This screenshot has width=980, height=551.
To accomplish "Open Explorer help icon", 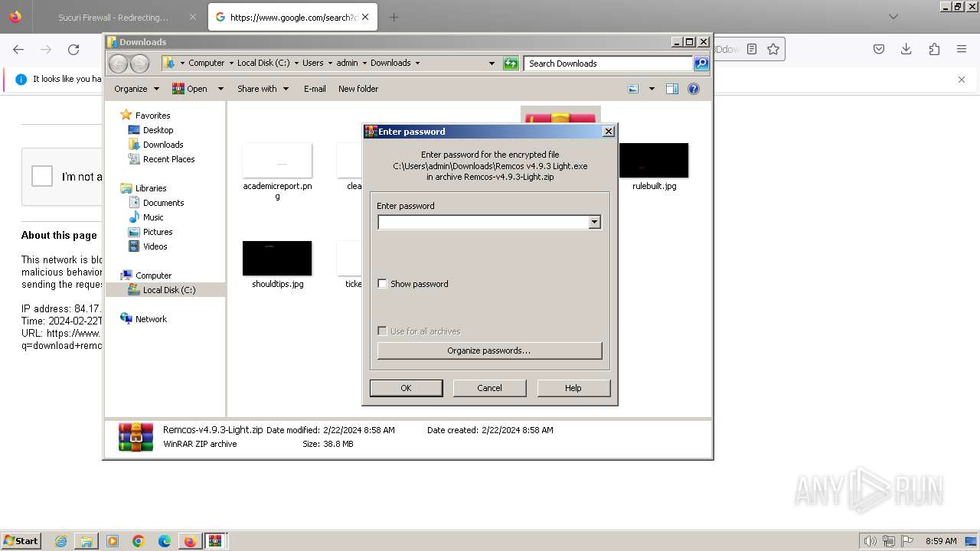I will point(694,89).
